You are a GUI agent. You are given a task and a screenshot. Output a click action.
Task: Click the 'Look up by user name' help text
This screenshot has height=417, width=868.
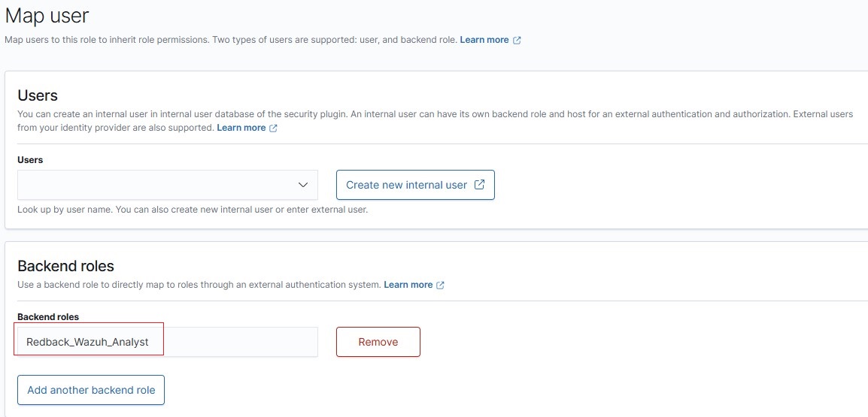193,210
